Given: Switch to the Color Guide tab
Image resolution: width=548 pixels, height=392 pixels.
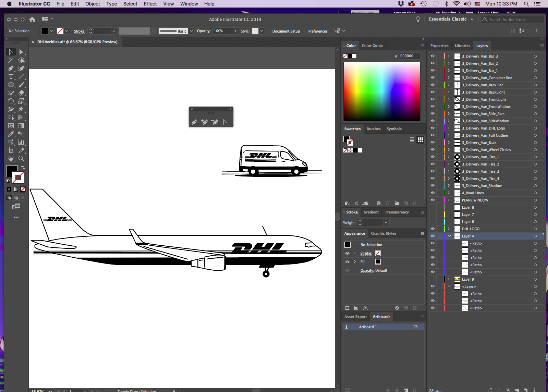Looking at the screenshot, I should pos(372,46).
